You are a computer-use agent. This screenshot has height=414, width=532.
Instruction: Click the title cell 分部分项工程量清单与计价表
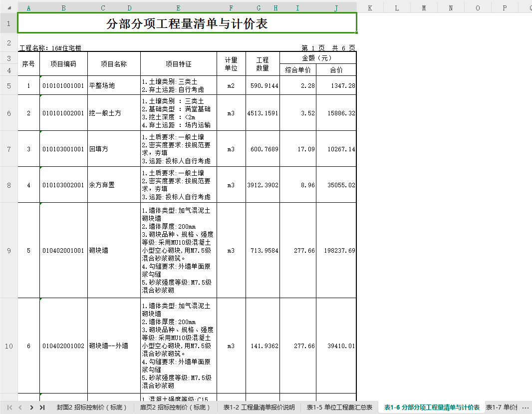click(187, 23)
